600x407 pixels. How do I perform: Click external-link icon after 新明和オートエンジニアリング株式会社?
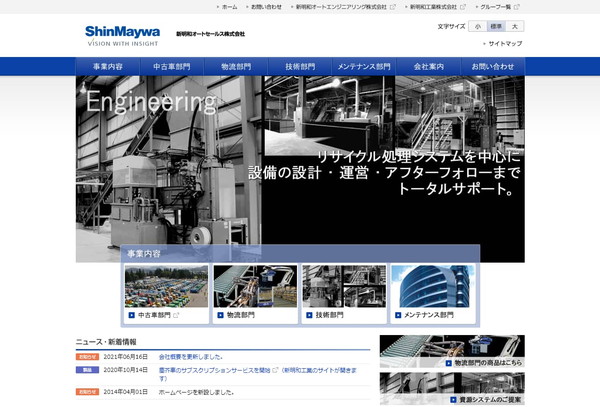tap(393, 7)
